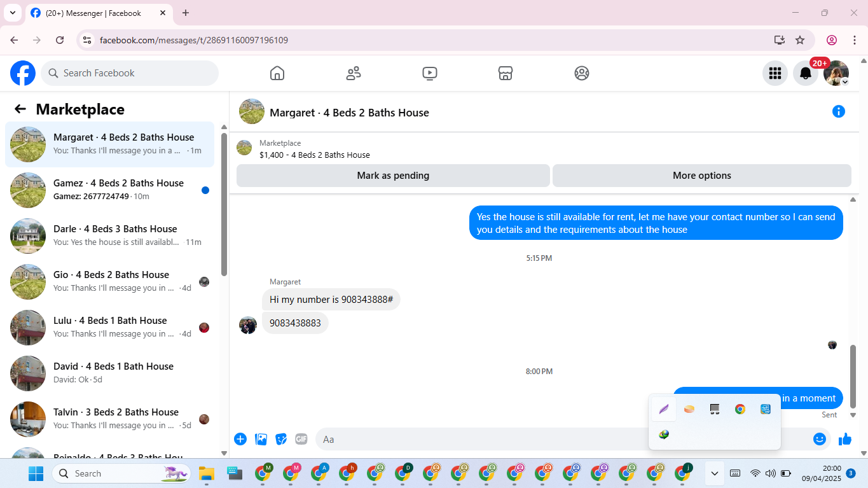Open the Lulu · 4 Beds 1 Bath House conversation

109,328
